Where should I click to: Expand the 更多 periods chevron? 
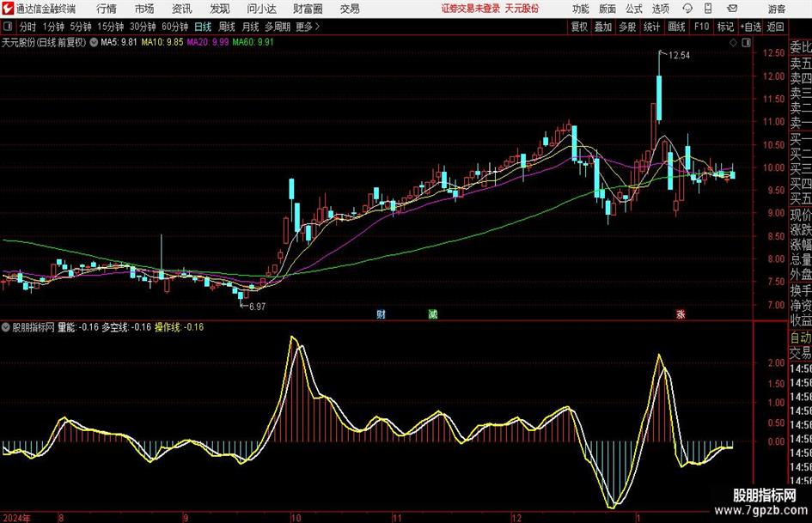[317, 27]
